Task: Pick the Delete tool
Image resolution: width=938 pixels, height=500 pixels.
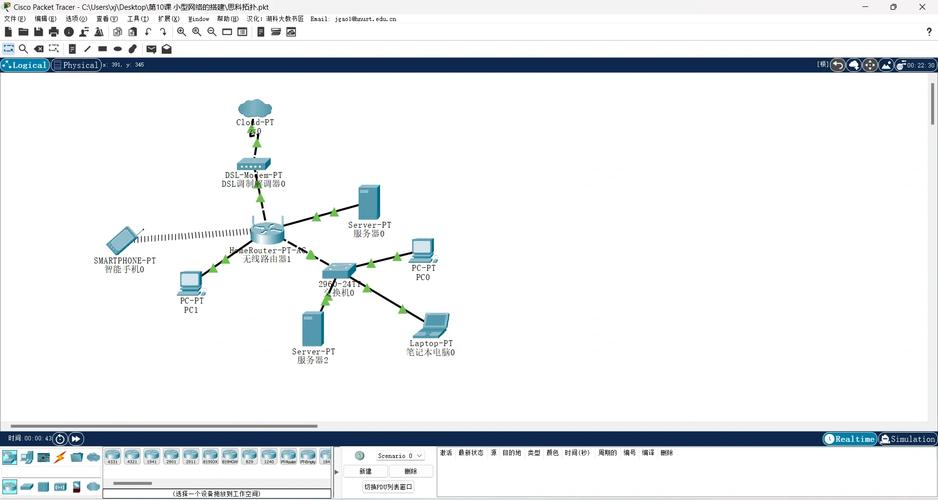Action: (38, 49)
